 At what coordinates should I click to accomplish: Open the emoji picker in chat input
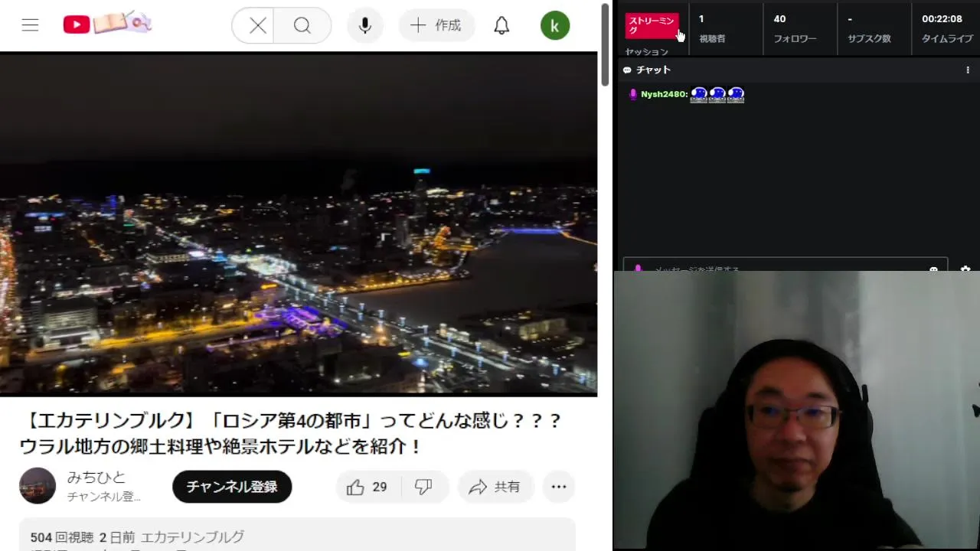tap(933, 269)
